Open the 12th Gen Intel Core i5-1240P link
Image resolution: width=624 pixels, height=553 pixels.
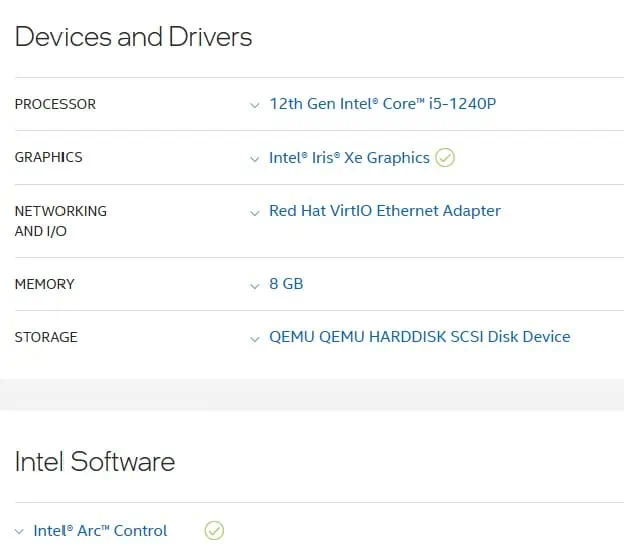click(382, 104)
